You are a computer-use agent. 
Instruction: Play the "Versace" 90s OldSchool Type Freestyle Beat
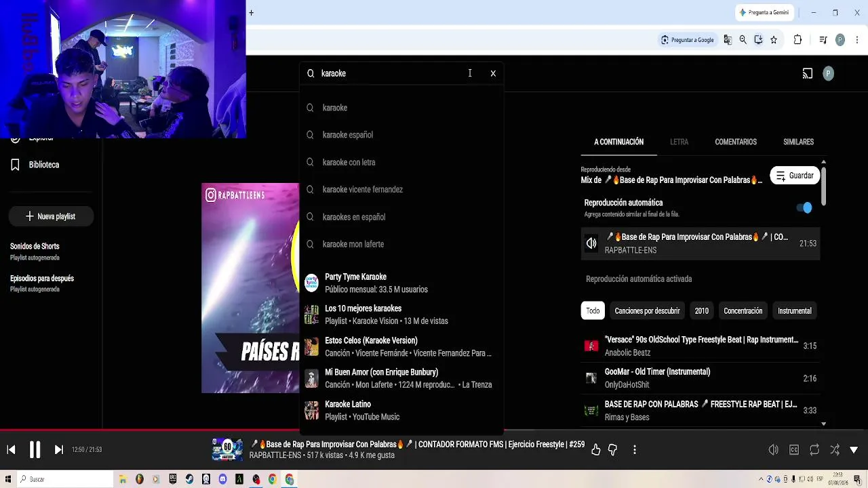click(x=701, y=346)
